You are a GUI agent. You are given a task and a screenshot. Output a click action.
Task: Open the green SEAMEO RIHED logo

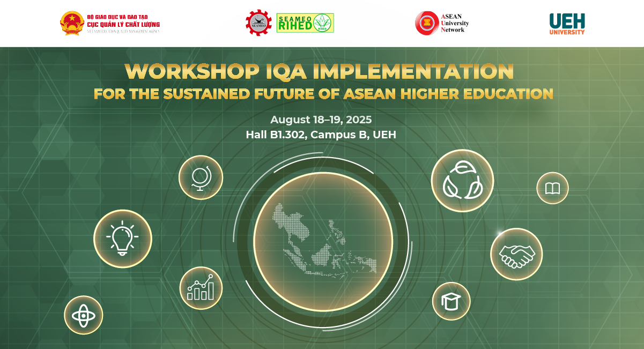coord(305,23)
